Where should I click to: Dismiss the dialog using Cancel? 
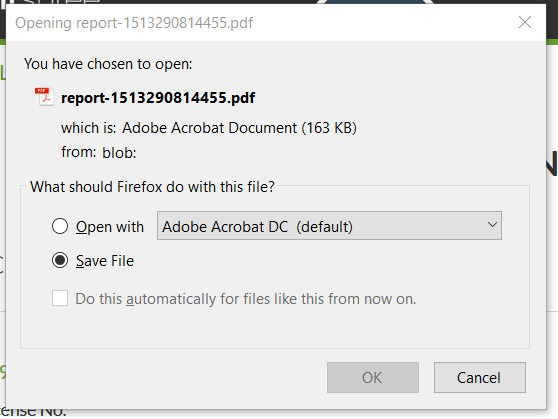click(479, 378)
